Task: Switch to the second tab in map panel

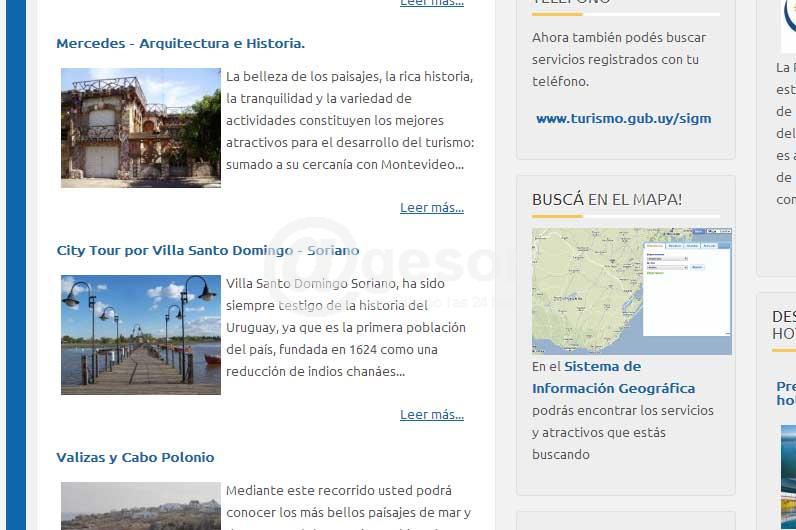Action: [x=674, y=245]
